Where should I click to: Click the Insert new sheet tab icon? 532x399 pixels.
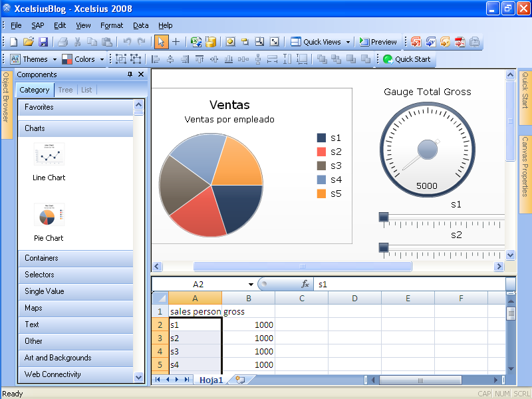(239, 379)
